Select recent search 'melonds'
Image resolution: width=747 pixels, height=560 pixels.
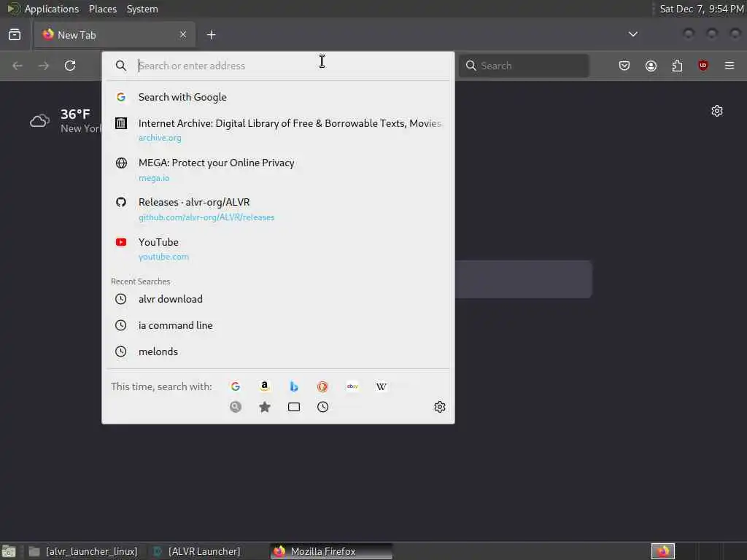[278, 351]
